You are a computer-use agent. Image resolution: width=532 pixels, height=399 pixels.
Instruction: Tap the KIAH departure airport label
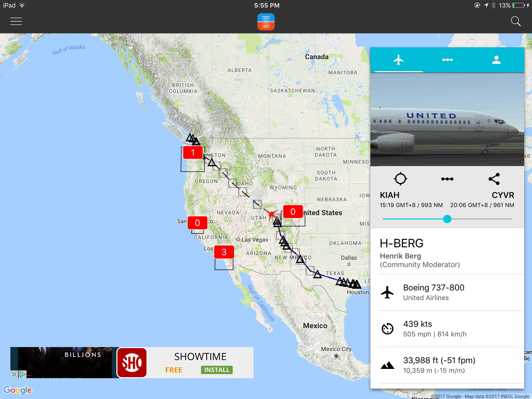(x=389, y=195)
